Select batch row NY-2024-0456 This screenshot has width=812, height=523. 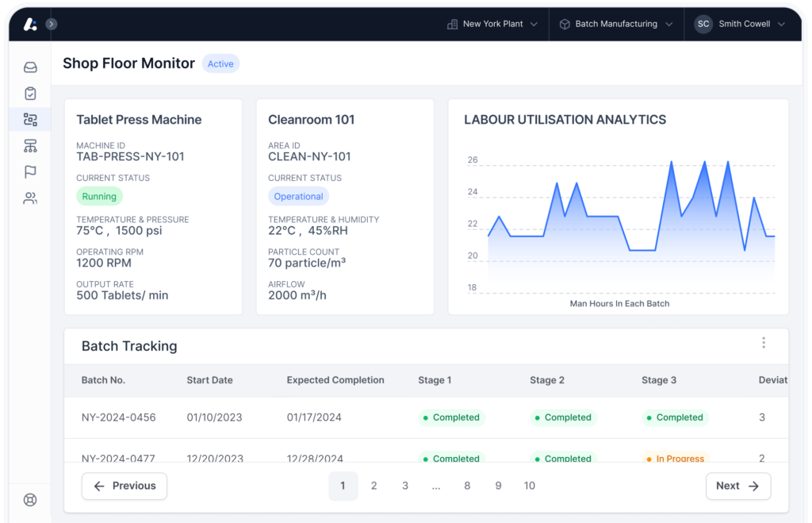tap(118, 417)
